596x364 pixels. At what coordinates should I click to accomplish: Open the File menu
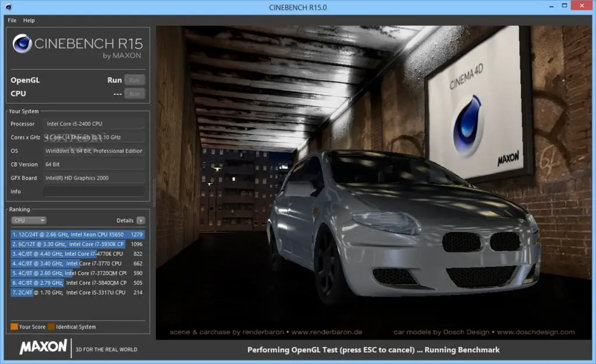point(11,20)
